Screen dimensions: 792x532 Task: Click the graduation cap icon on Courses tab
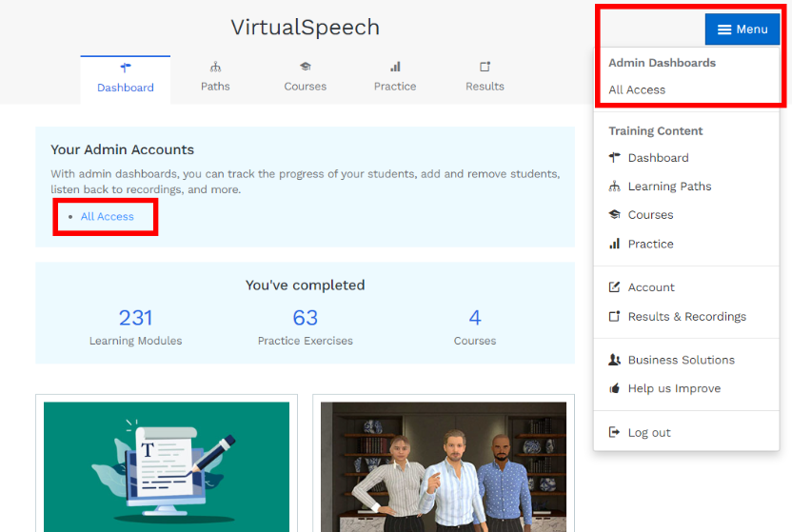point(305,67)
